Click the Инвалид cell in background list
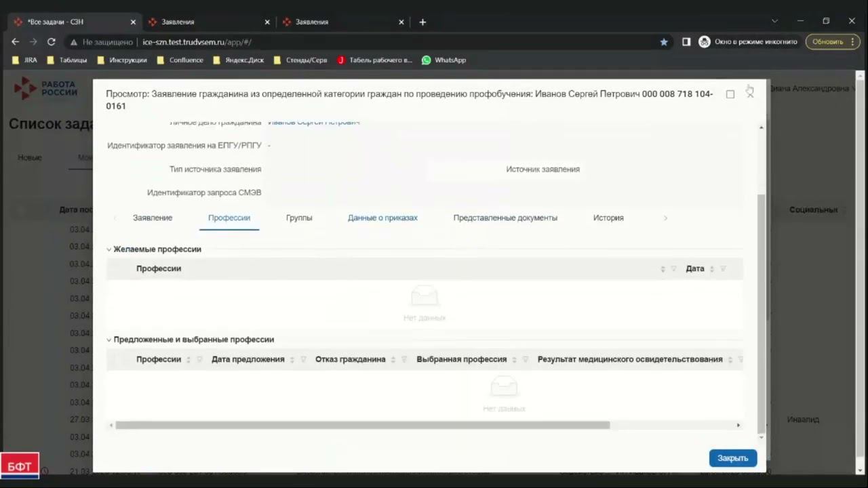868x488 pixels. point(803,420)
